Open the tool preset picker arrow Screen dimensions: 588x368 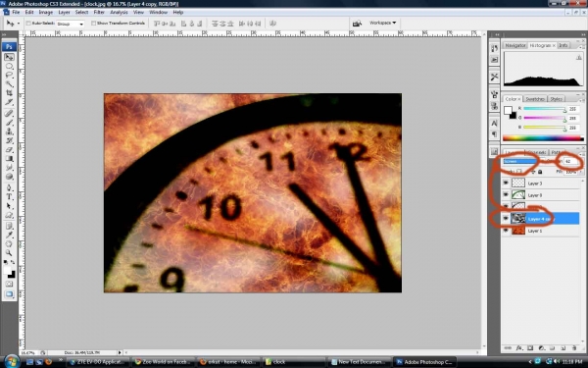click(x=19, y=24)
